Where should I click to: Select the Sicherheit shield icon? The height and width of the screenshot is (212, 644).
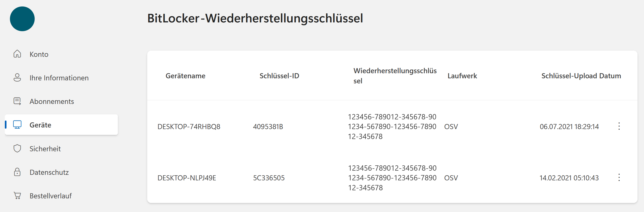18,148
